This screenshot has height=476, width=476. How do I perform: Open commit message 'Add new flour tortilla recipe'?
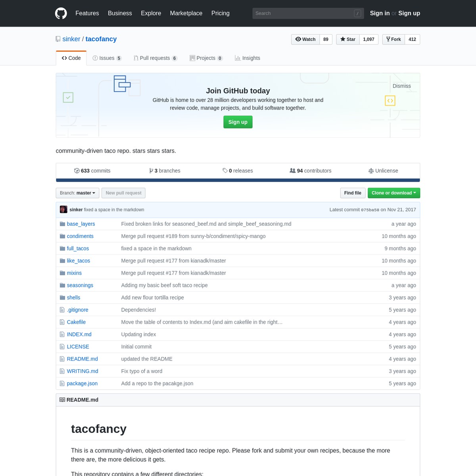pyautogui.click(x=152, y=297)
